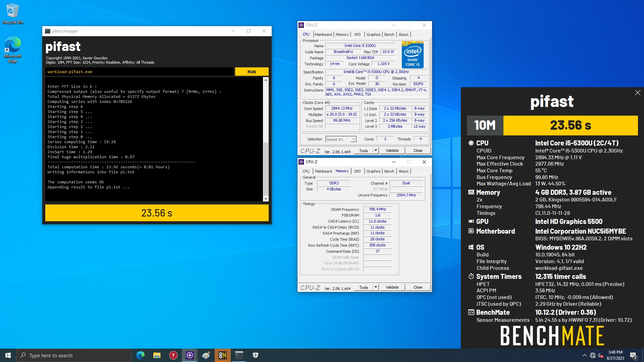The width and height of the screenshot is (644, 362).
Task: Open File Explorer from taskbar
Action: [x=157, y=355]
